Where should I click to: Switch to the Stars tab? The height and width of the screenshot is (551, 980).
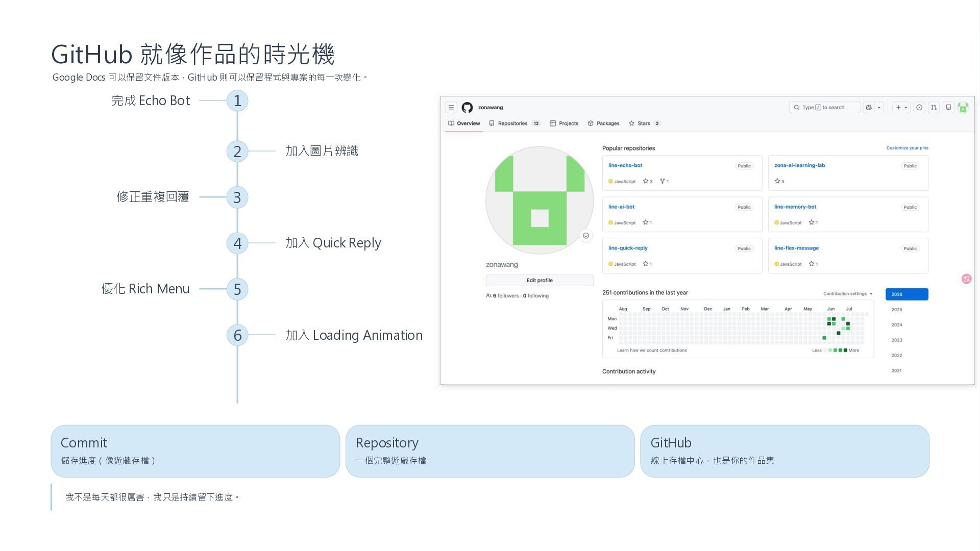click(x=644, y=123)
